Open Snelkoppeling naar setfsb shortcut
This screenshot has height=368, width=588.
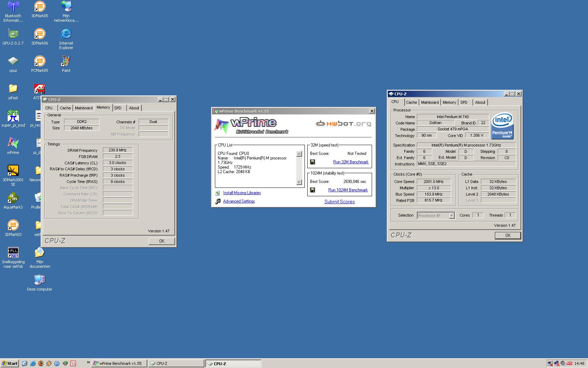pos(13,258)
